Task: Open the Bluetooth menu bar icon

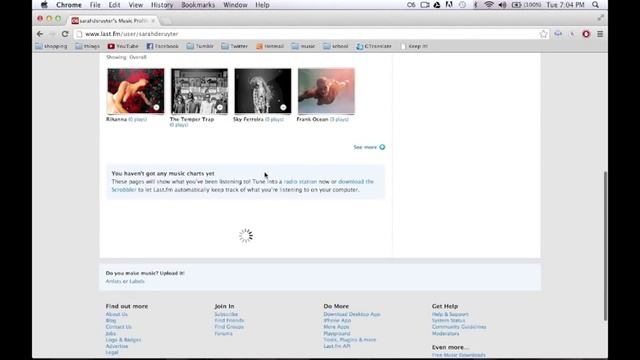Action: coord(476,5)
